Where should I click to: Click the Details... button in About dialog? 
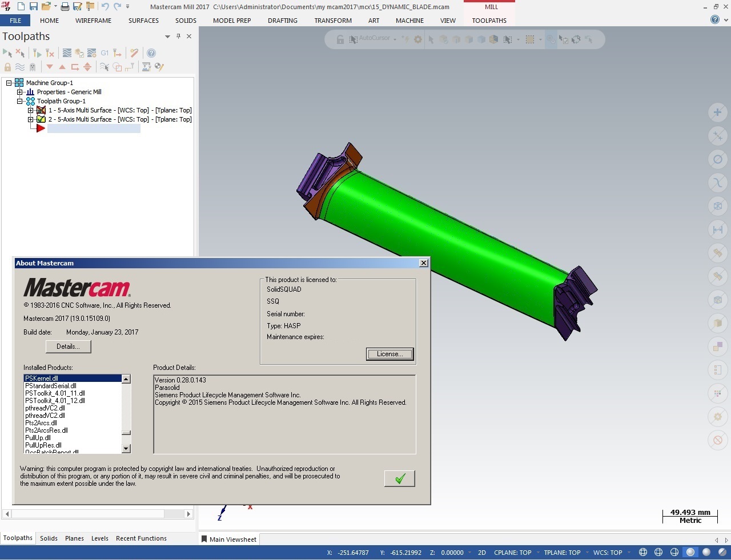coord(68,347)
